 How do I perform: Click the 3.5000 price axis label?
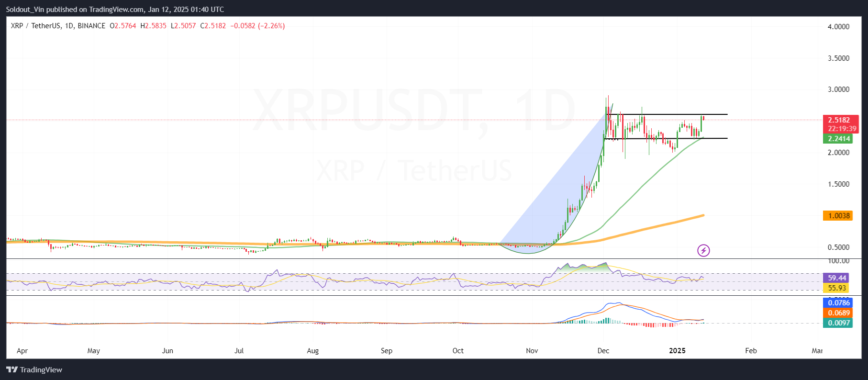point(838,58)
